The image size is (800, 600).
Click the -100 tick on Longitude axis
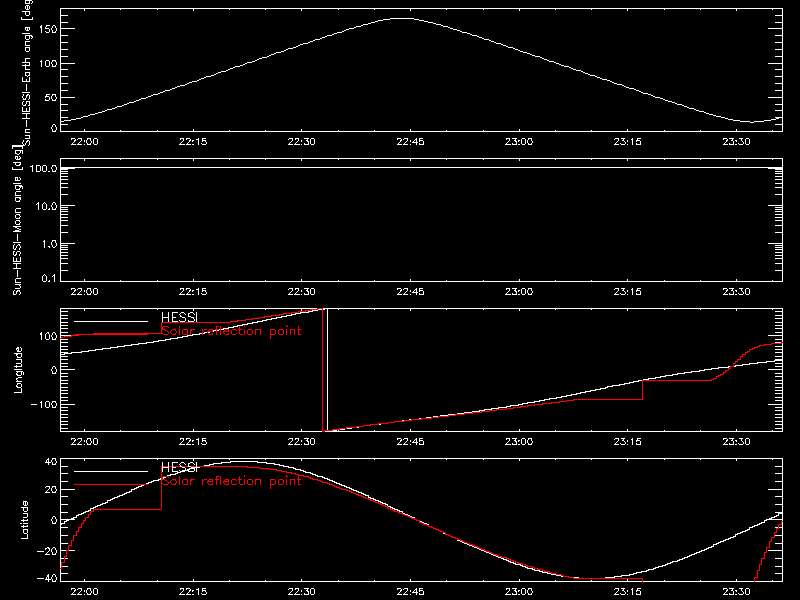click(44, 404)
